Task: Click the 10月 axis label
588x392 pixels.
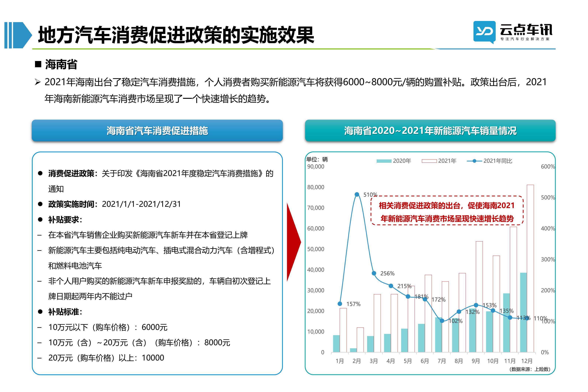Action: (493, 361)
